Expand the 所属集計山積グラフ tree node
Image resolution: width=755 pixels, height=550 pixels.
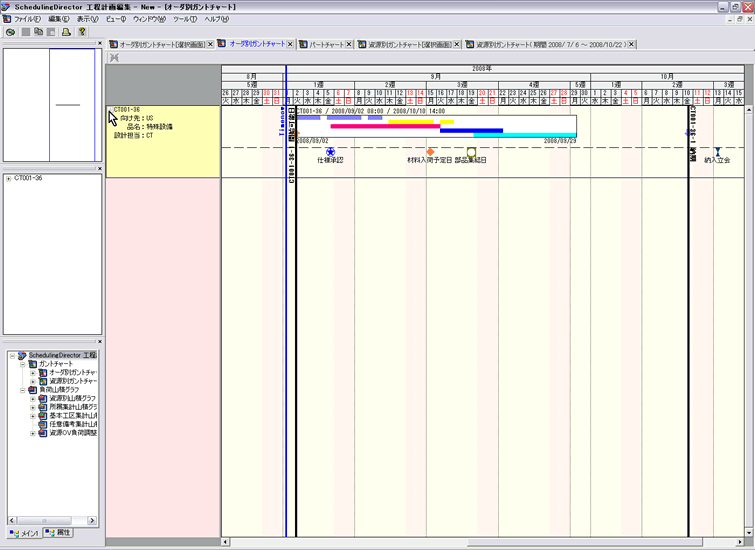tap(33, 408)
